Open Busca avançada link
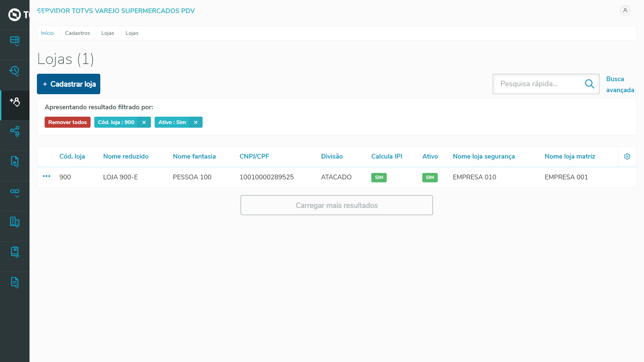This screenshot has width=644, height=362. [x=620, y=84]
